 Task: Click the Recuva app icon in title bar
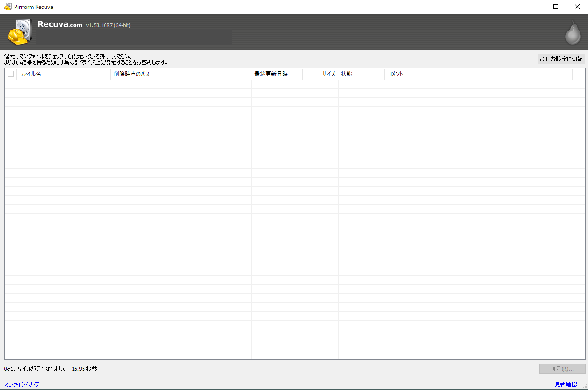click(x=8, y=7)
